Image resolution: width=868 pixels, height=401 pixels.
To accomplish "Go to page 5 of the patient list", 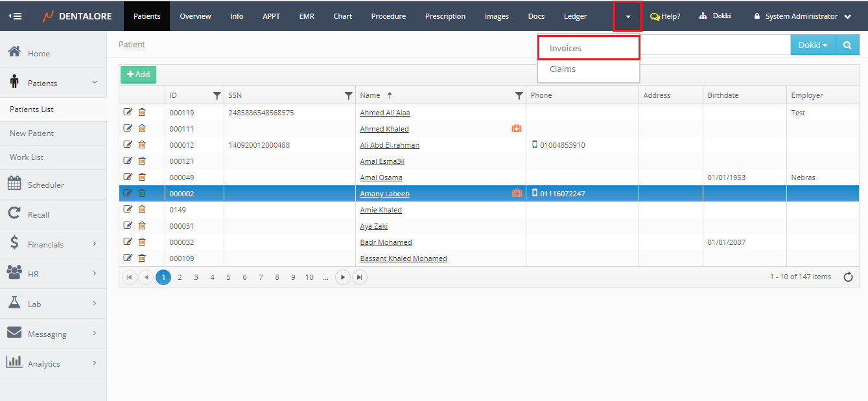I will (x=228, y=277).
